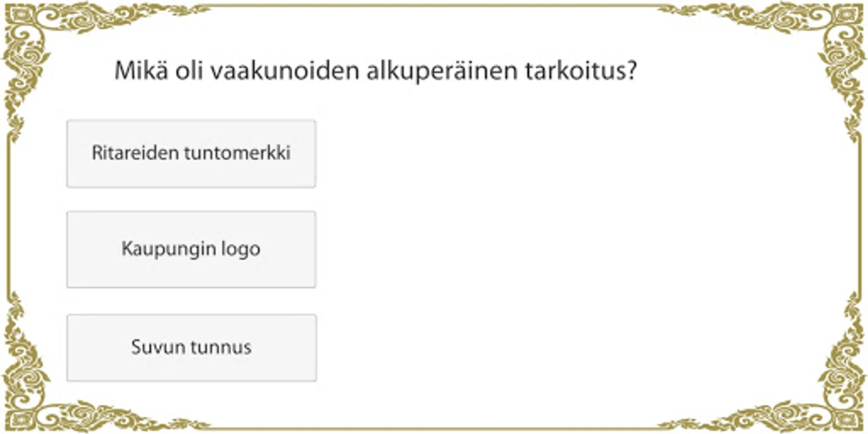The width and height of the screenshot is (868, 434).
Task: Click the top-right golden corner ornament
Action: 839,29
